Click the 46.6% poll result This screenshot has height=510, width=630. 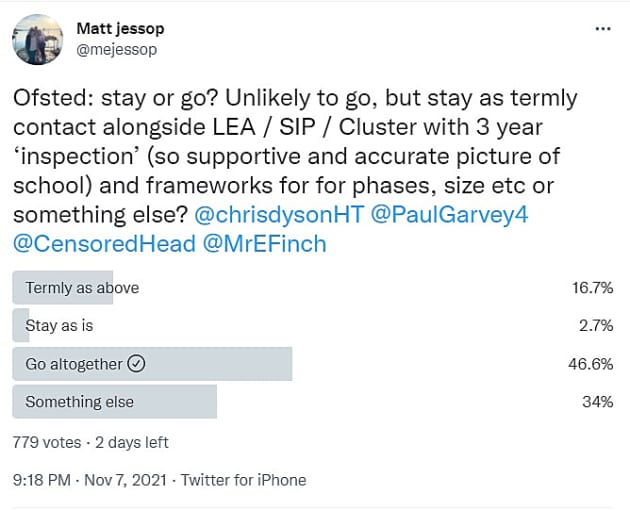pos(590,364)
